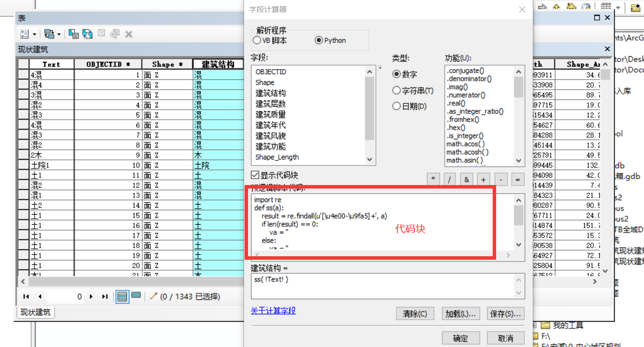Click Zoom To Selected icon in table toolbar
The image size is (644, 347).
(115, 34)
